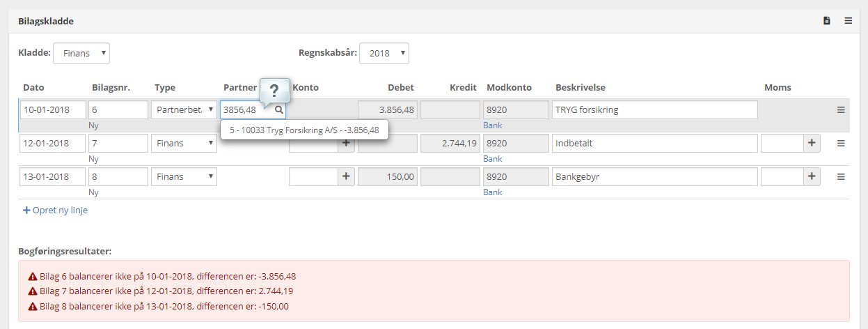Screen dimensions: 868x329
Task: Click plus button beside Moms on Bankgebyr row
Action: click(x=811, y=177)
